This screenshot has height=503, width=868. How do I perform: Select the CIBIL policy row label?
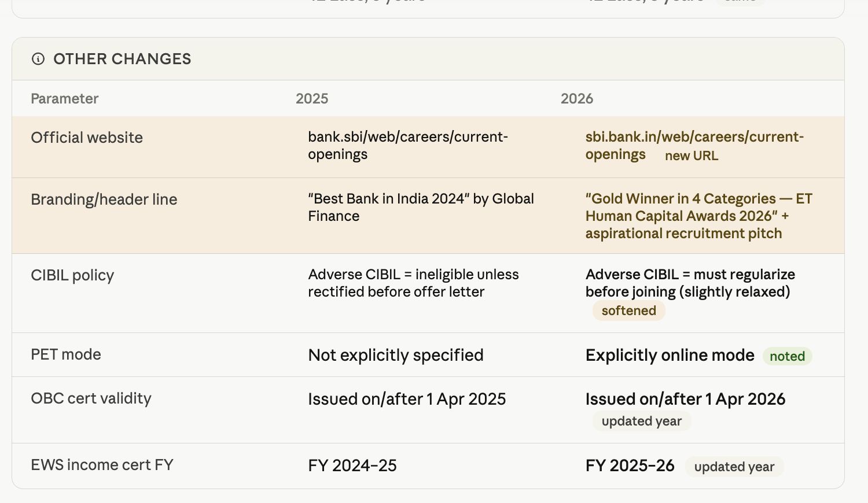[72, 275]
